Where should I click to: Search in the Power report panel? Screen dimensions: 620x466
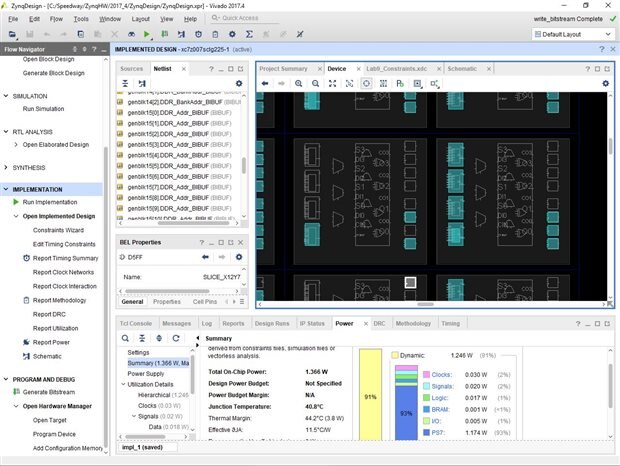click(126, 338)
